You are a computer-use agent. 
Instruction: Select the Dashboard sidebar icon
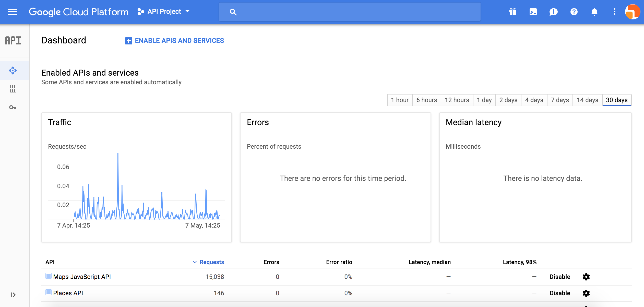tap(13, 70)
